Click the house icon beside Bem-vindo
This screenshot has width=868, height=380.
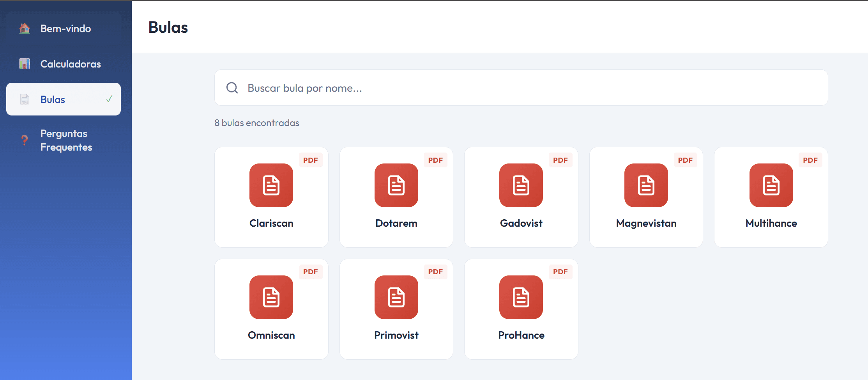tap(25, 28)
